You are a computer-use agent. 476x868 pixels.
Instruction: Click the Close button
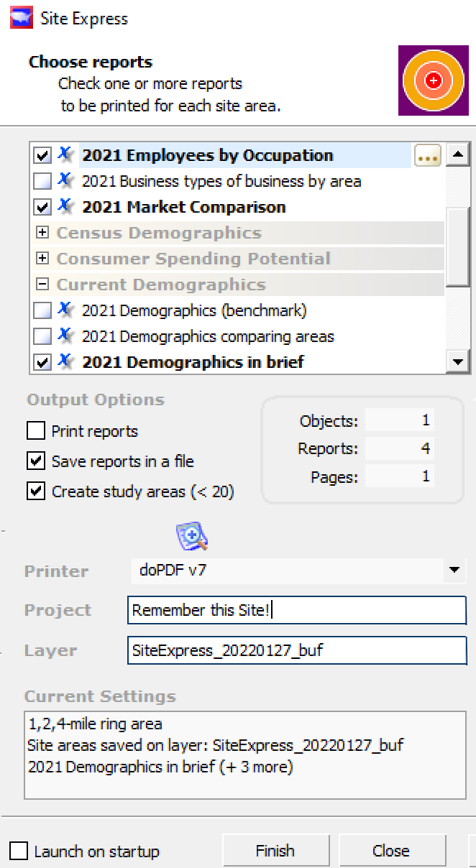391,851
